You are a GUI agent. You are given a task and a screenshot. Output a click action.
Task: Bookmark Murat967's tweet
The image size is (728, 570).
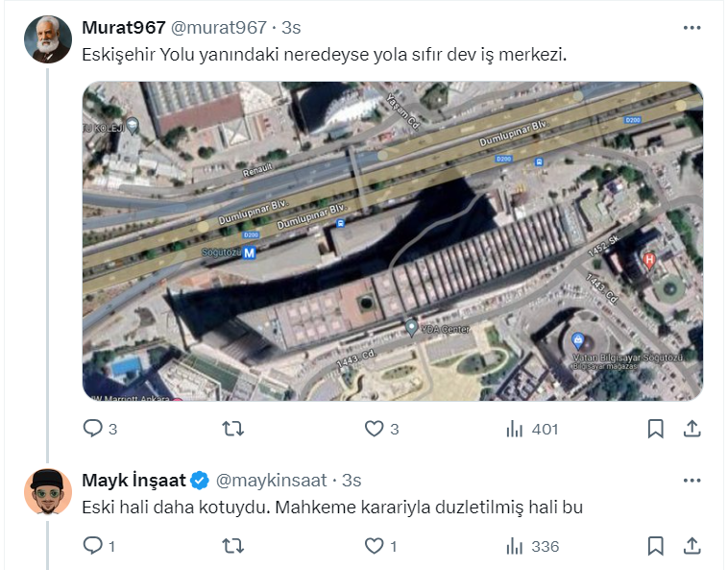655,429
